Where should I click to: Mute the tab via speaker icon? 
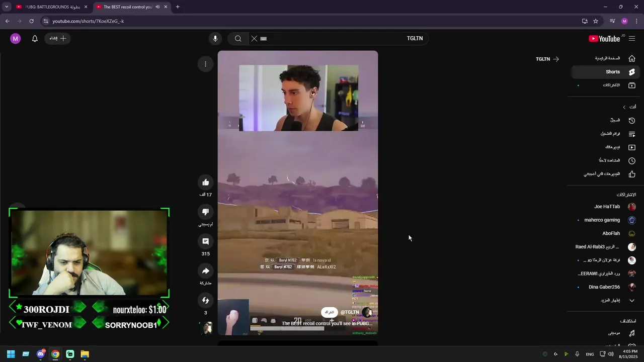157,7
